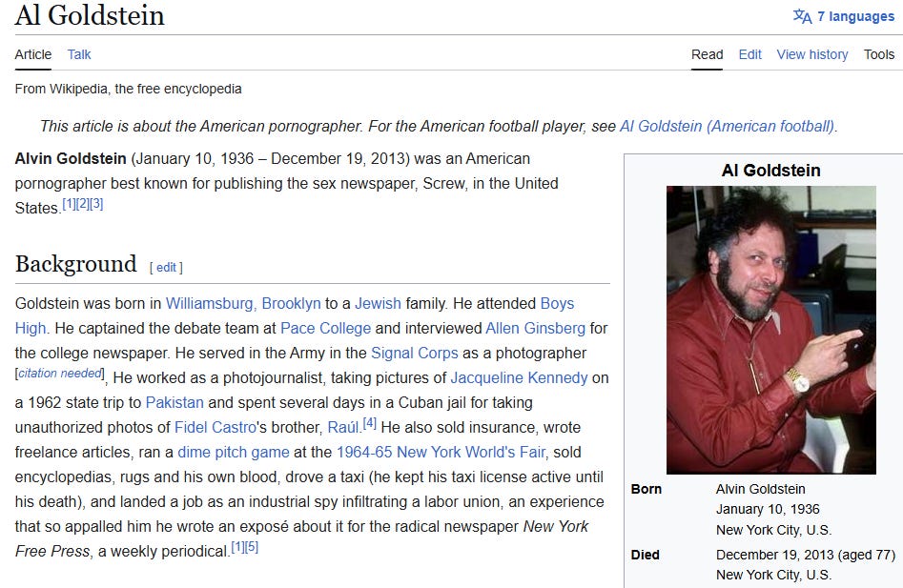Viewport: 903px width, 588px height.
Task: Open the Fidel Castro link
Action: [215, 427]
